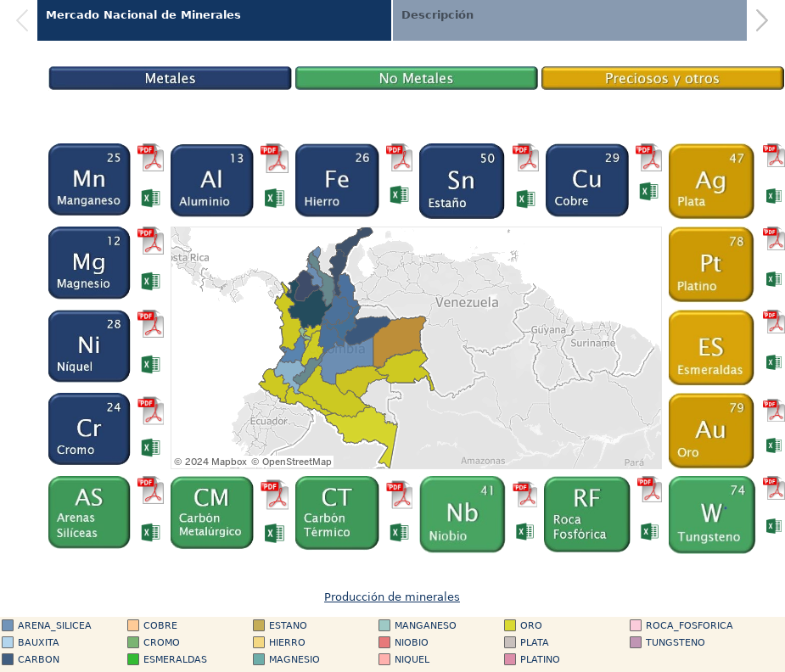Click the Preciosos y otros button
The width and height of the screenshot is (785, 672).
pos(662,79)
